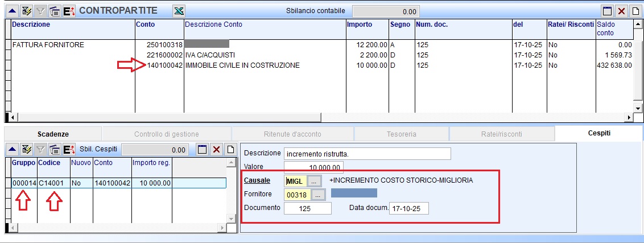This screenshot has height=243, width=644.
Task: Click the E sort icon in Cespiti toolbar
Action: point(69,150)
